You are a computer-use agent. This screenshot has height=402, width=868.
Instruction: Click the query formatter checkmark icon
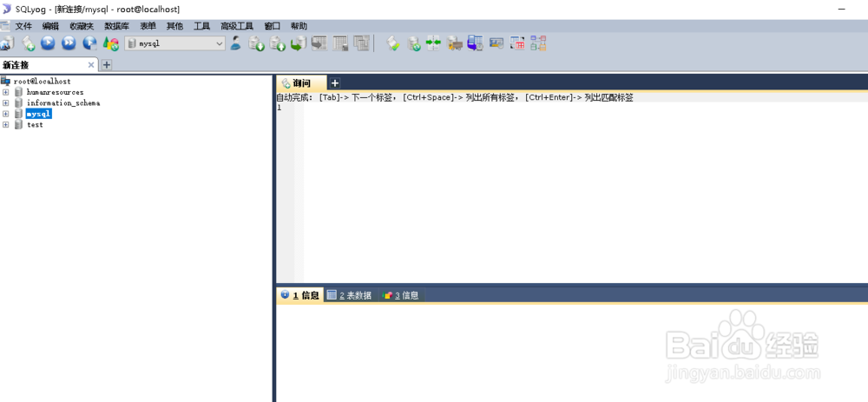coord(392,43)
